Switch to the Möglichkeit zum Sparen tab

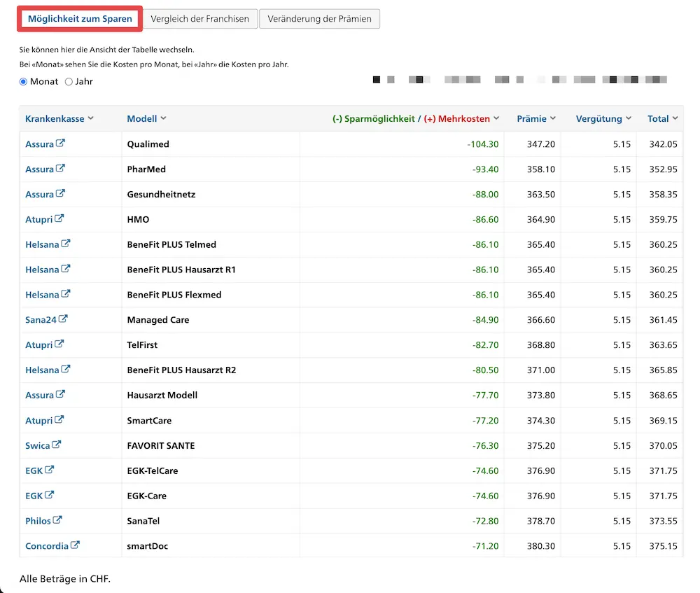tap(80, 19)
